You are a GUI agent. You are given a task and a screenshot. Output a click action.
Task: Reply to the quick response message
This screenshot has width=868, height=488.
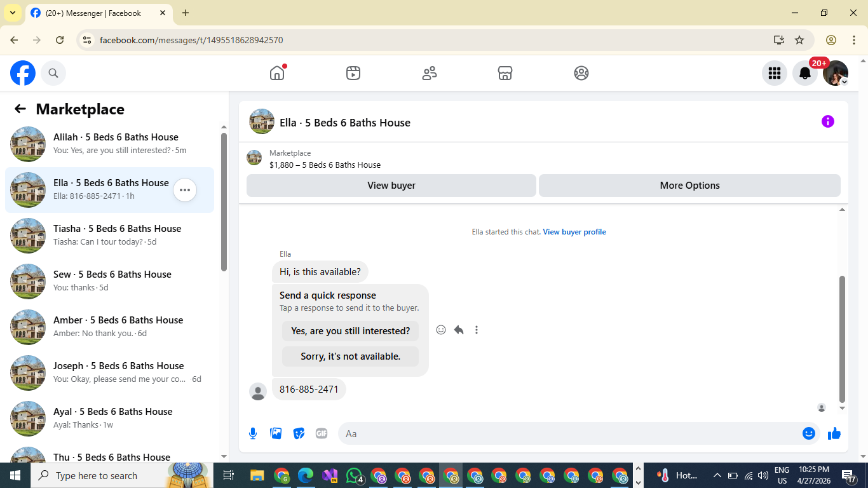pyautogui.click(x=459, y=330)
